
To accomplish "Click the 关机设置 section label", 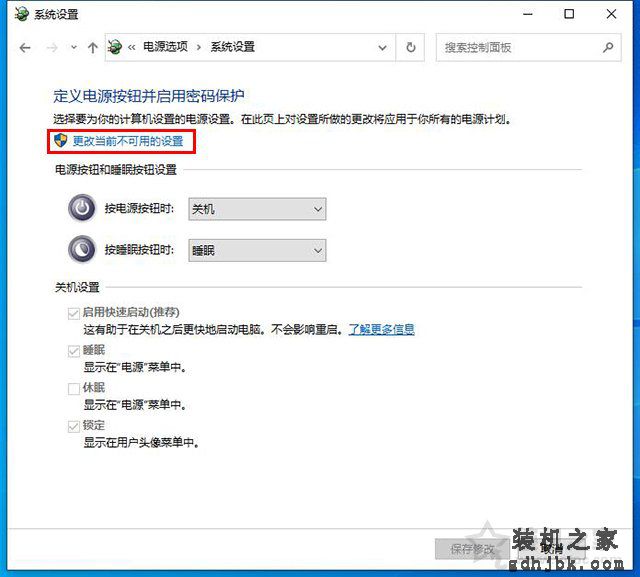I will 77,287.
